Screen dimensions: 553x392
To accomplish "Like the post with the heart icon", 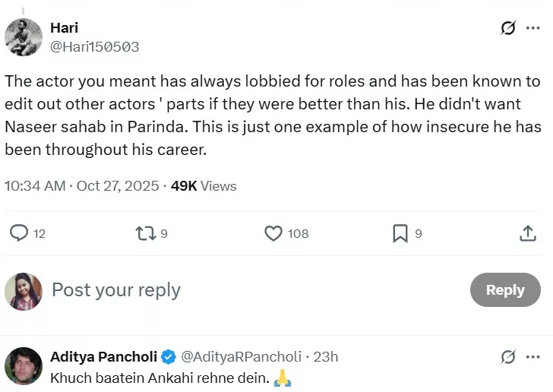I will point(273,233).
